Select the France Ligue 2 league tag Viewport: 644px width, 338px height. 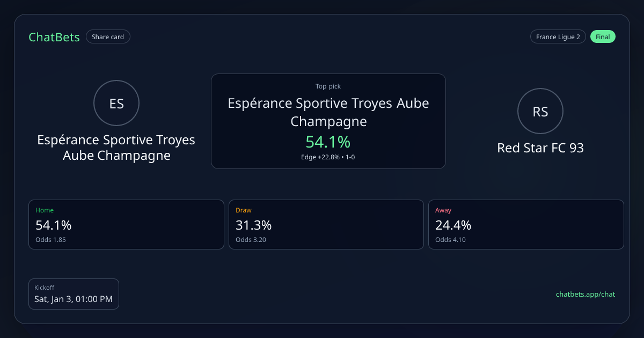coord(558,37)
